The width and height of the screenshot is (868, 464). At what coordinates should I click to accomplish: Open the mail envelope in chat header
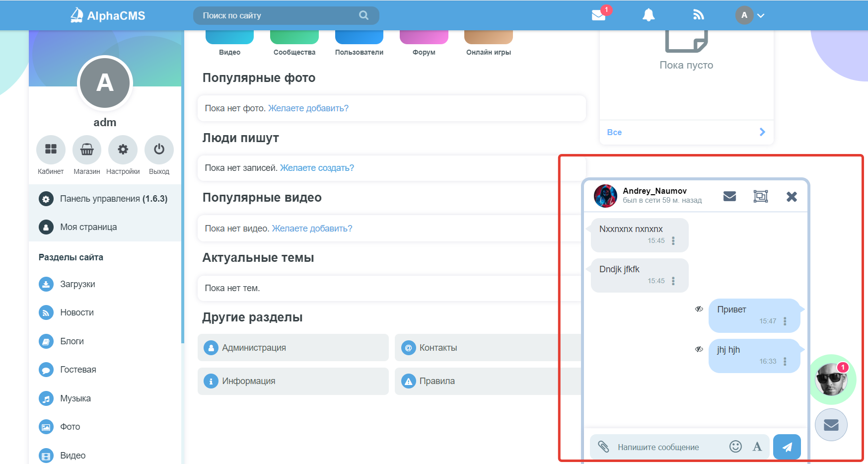point(729,196)
